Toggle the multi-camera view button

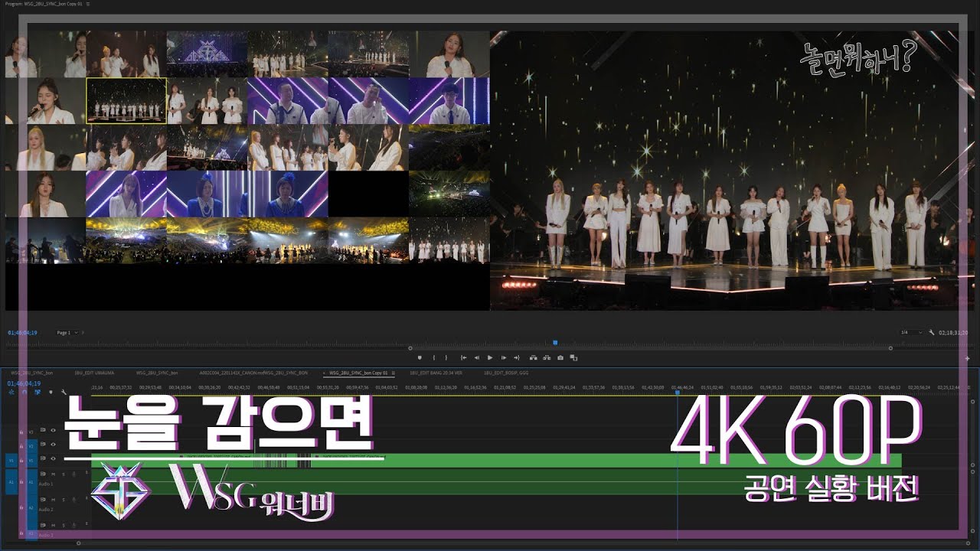573,357
